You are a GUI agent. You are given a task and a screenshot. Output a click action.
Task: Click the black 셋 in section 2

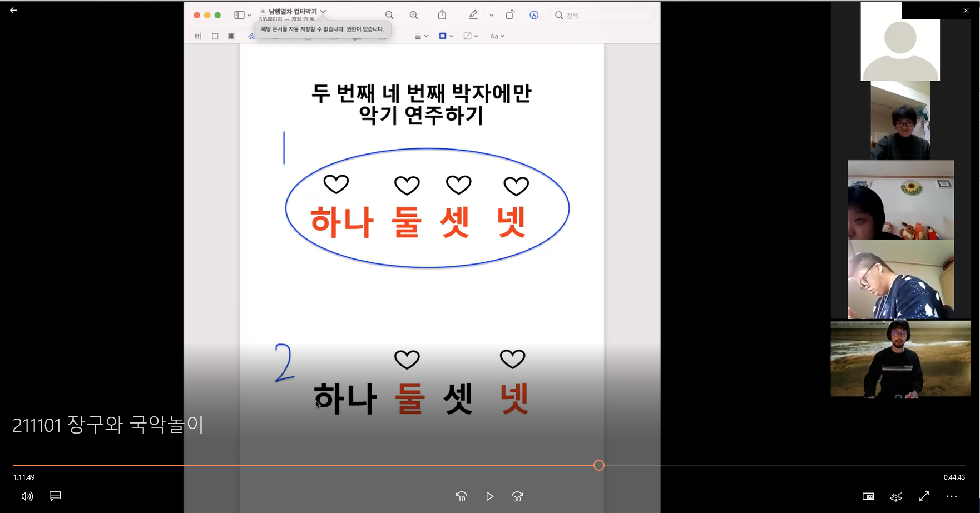click(x=458, y=399)
